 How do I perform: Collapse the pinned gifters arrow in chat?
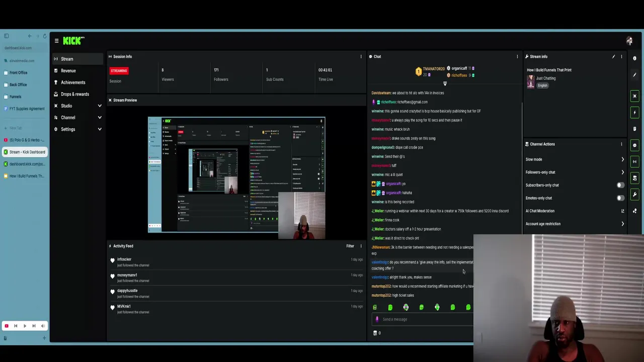[445, 83]
